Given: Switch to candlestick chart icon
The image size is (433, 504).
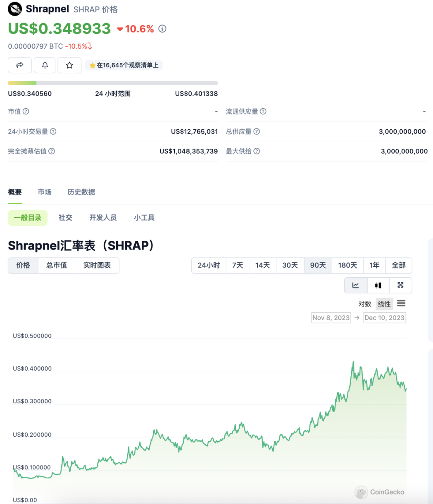Looking at the screenshot, I should [378, 285].
